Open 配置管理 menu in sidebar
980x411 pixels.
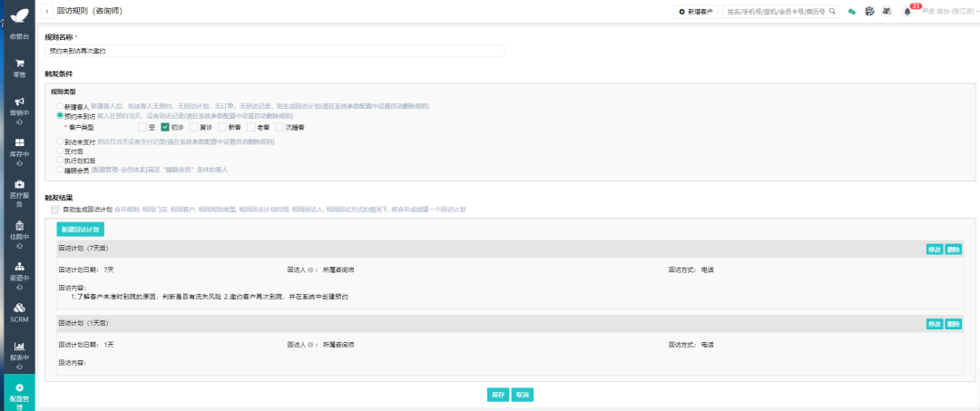point(19,392)
